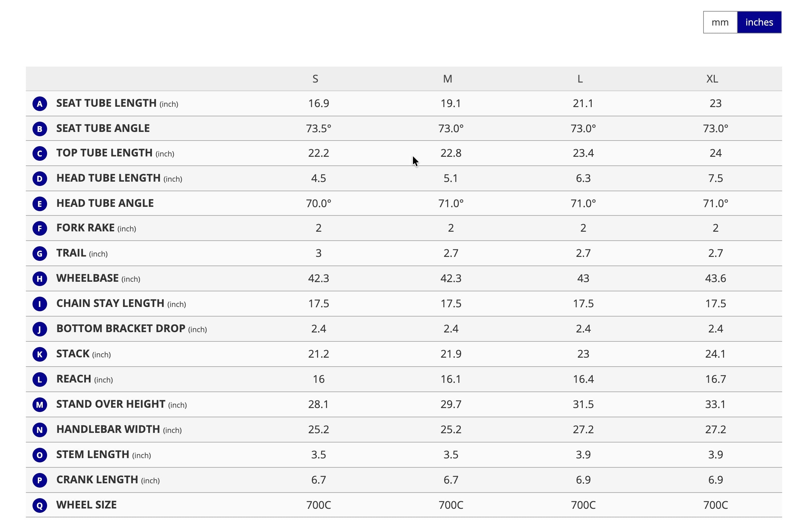Click the K badge next to Stack
Screen dimensions: 804x532
(40, 354)
